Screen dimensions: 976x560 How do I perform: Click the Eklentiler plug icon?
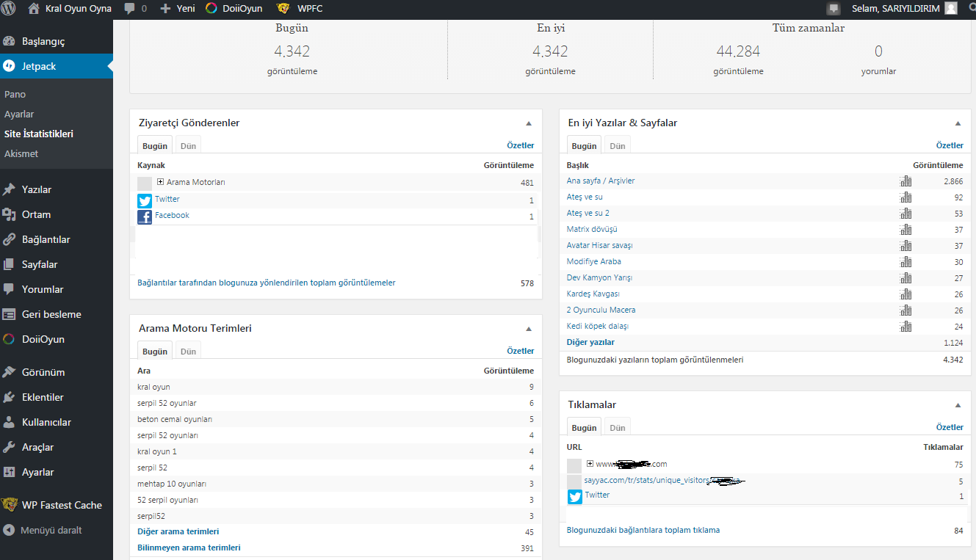coord(9,397)
